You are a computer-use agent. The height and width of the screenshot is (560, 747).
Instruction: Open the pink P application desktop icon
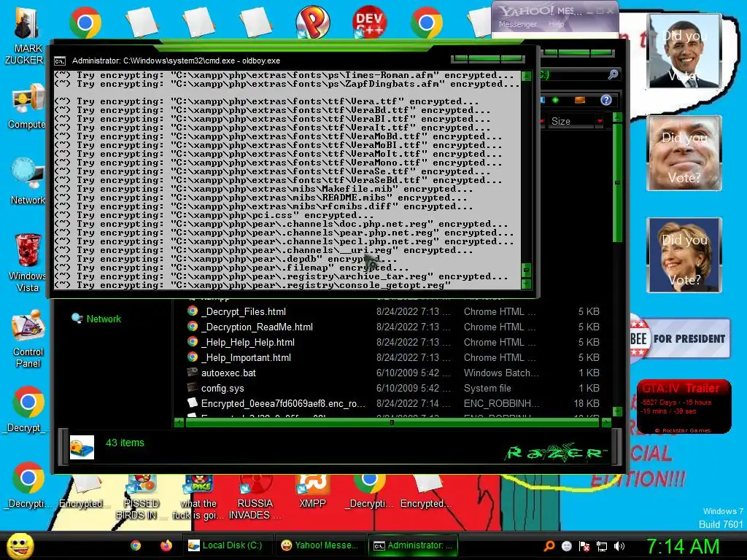312,23
